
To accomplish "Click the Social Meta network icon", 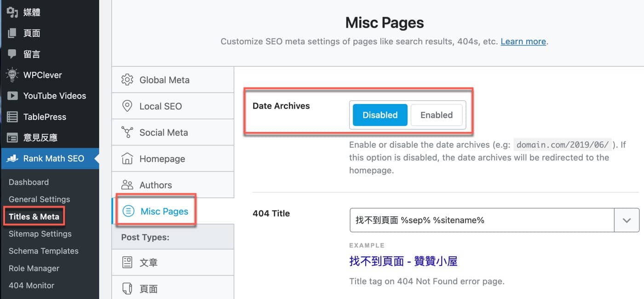I will click(x=127, y=132).
